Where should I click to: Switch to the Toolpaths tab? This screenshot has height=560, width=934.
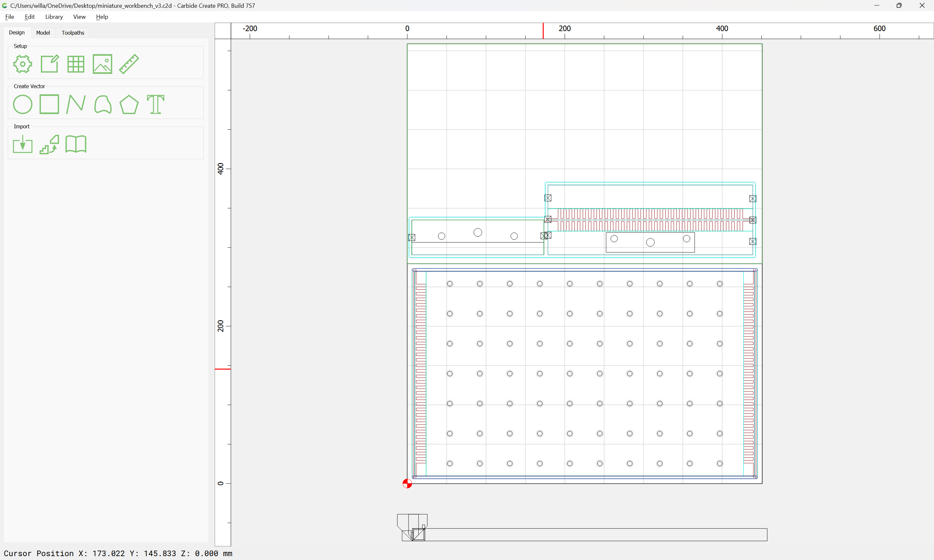[73, 33]
